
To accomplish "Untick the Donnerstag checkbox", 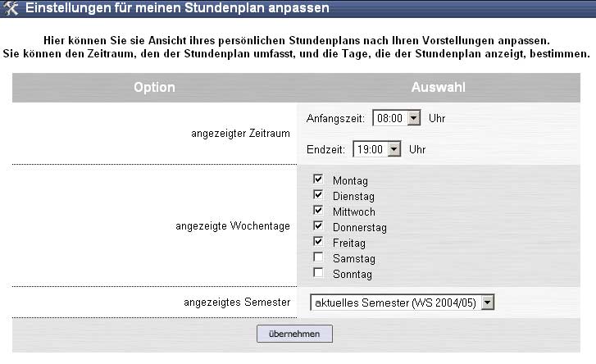I will (318, 226).
